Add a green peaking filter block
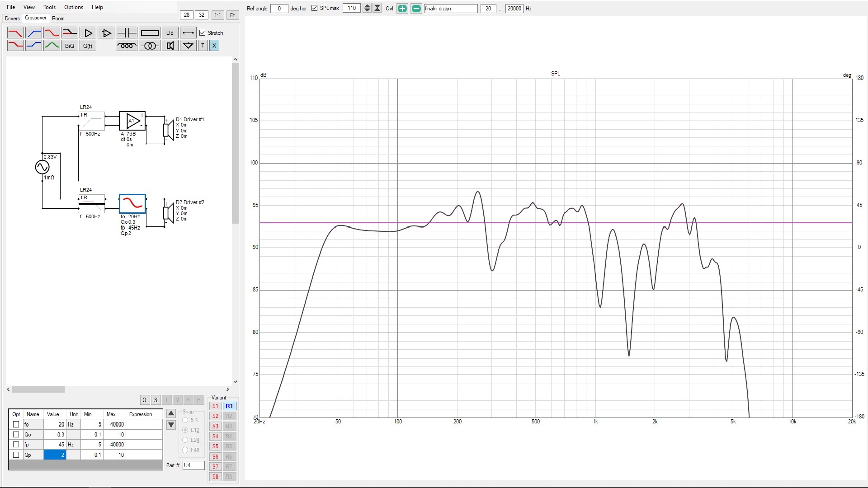 [x=52, y=46]
